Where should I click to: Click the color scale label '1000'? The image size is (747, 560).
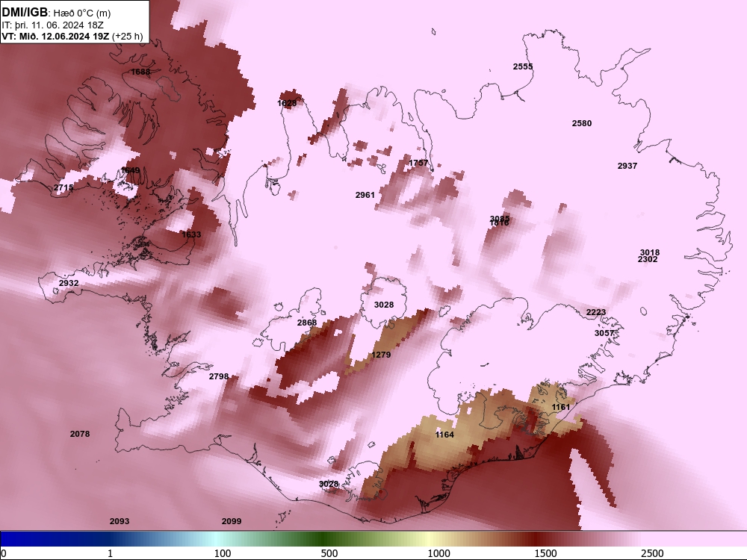click(x=438, y=553)
